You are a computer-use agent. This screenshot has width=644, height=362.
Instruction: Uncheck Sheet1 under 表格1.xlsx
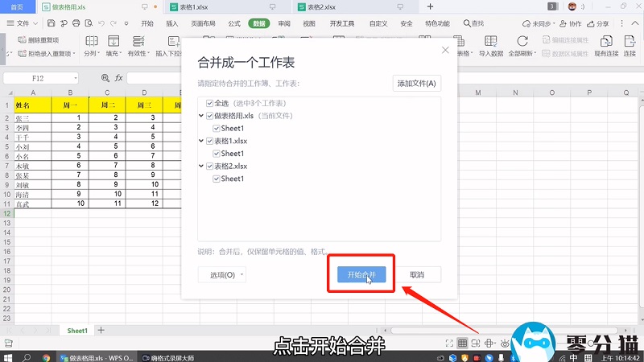tap(217, 153)
